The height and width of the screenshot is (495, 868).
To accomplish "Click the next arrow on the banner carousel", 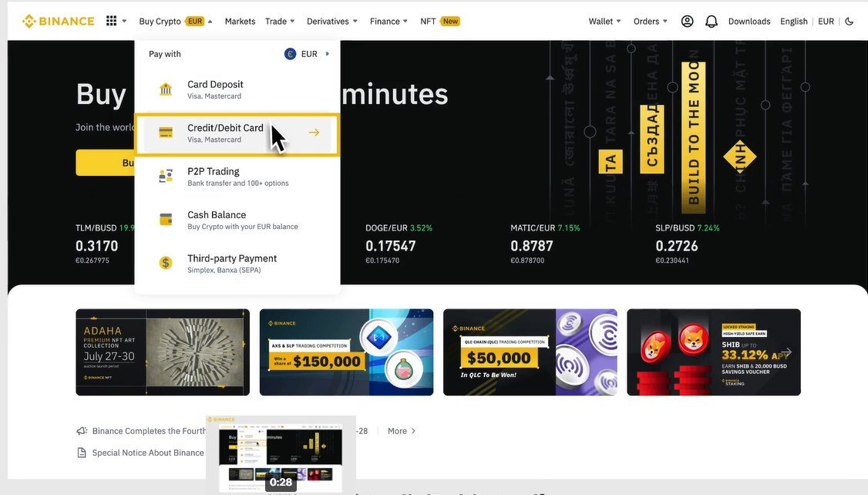I will [x=787, y=352].
